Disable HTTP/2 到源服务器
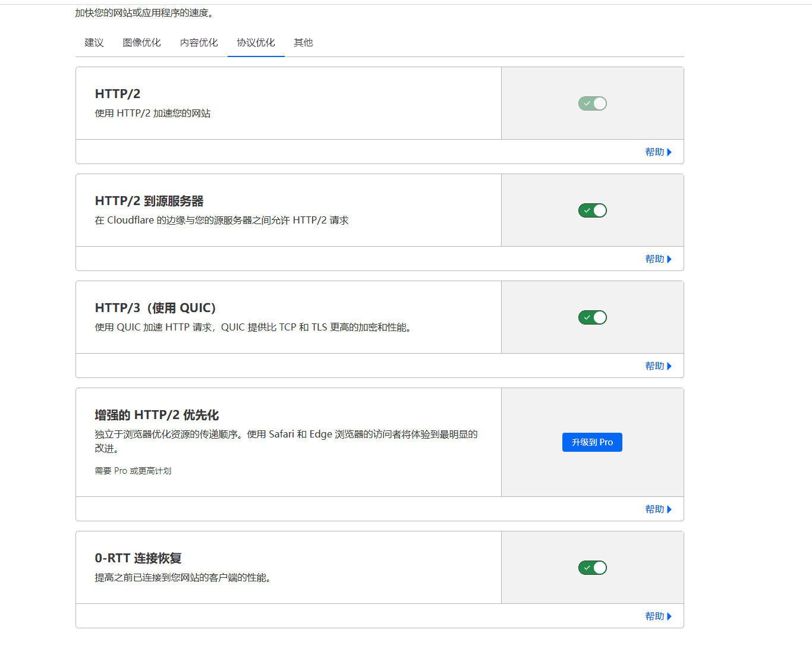Viewport: 812px width, 661px height. click(592, 210)
